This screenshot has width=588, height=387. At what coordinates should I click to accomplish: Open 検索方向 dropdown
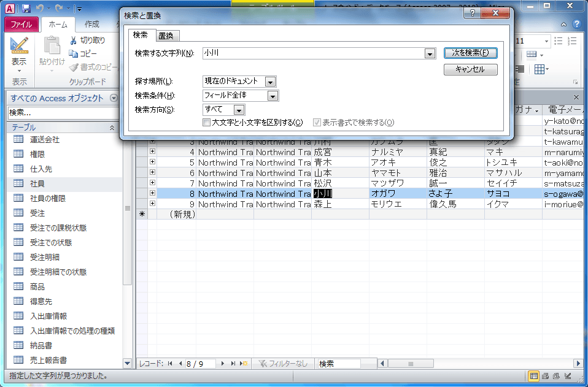[x=239, y=110]
